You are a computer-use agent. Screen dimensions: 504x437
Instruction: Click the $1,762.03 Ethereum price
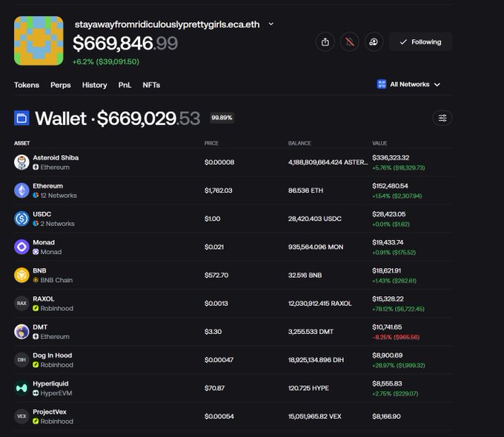pos(218,190)
